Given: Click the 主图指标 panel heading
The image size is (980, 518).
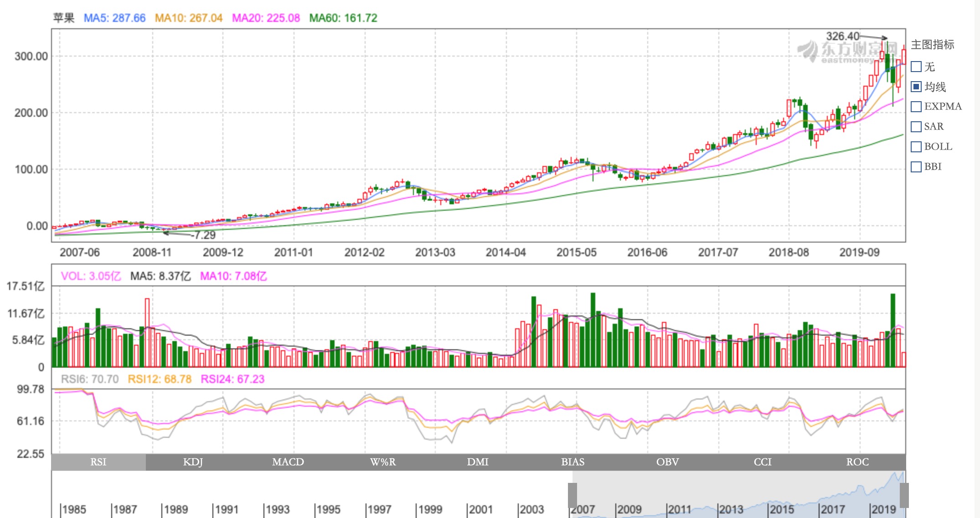Looking at the screenshot, I should tap(933, 45).
